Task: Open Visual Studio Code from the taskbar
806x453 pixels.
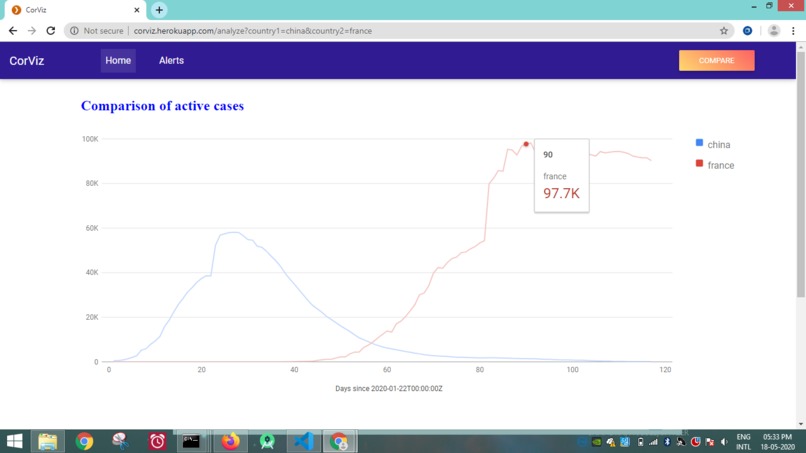Action: coord(304,441)
